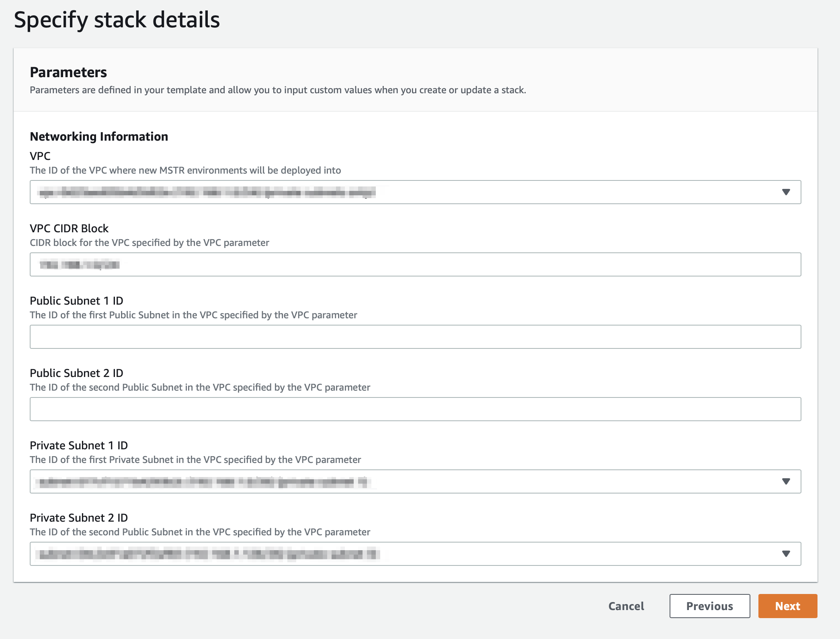Click the MSTR environments VPC description text
The height and width of the screenshot is (639, 840).
185,170
